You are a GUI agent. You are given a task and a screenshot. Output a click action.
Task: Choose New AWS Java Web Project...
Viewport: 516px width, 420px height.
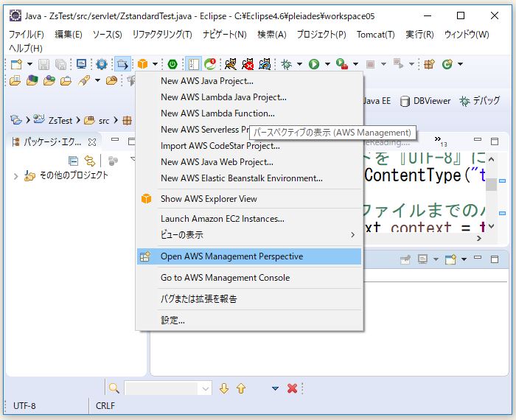point(249,162)
